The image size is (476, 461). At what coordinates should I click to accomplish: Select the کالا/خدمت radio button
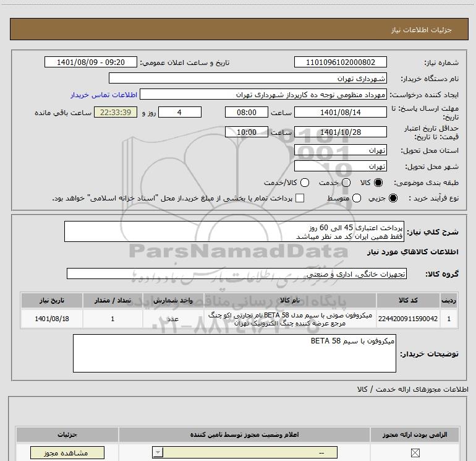tap(305, 183)
